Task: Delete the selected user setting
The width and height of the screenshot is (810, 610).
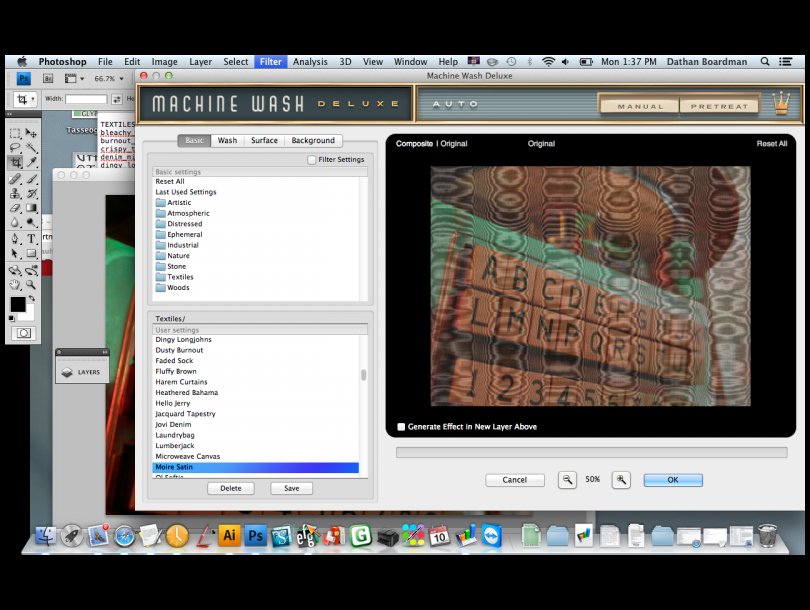Action: tap(230, 488)
